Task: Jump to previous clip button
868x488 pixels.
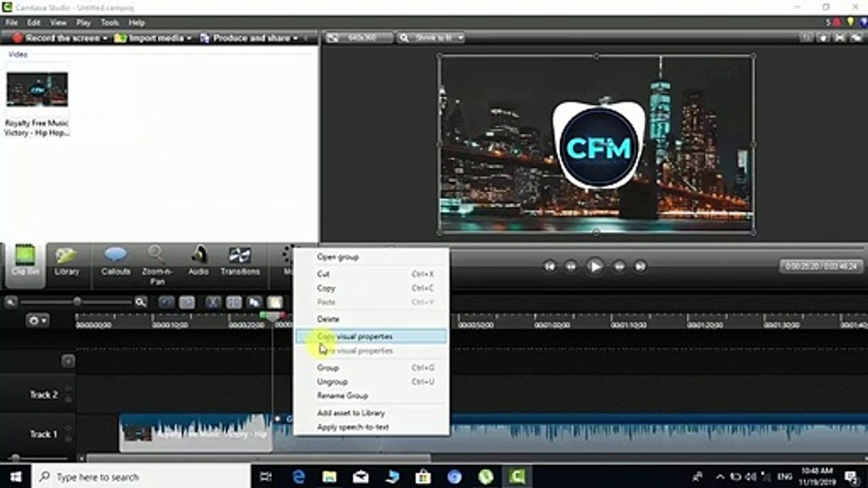Action: [550, 266]
